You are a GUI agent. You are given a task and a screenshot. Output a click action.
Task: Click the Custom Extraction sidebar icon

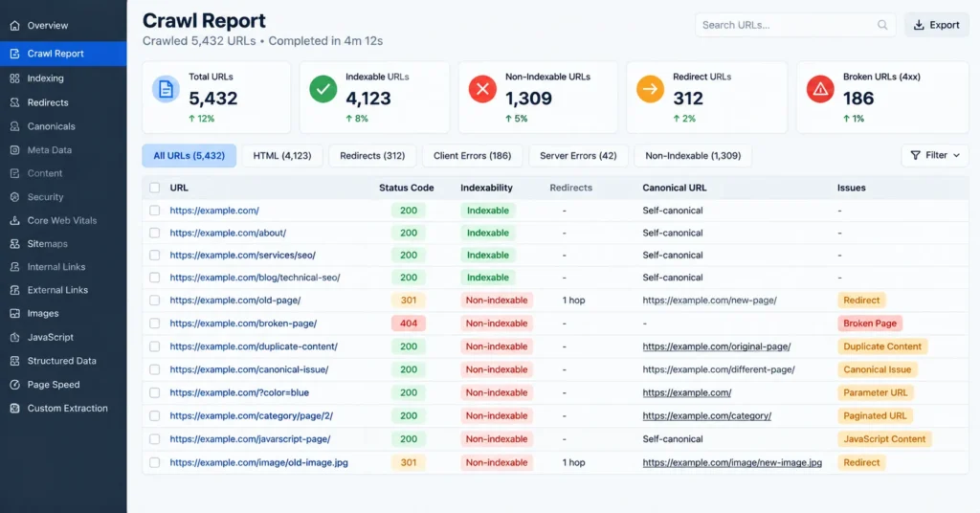[14, 409]
